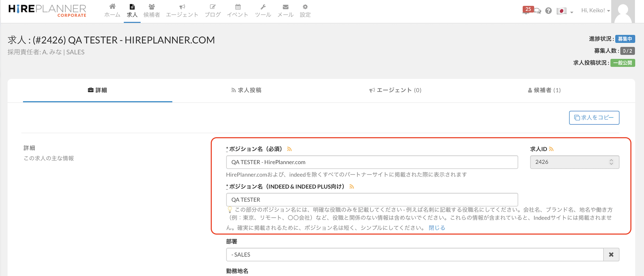This screenshot has width=644, height=276.
Task: Clear the SALES department with X button
Action: (x=611, y=254)
